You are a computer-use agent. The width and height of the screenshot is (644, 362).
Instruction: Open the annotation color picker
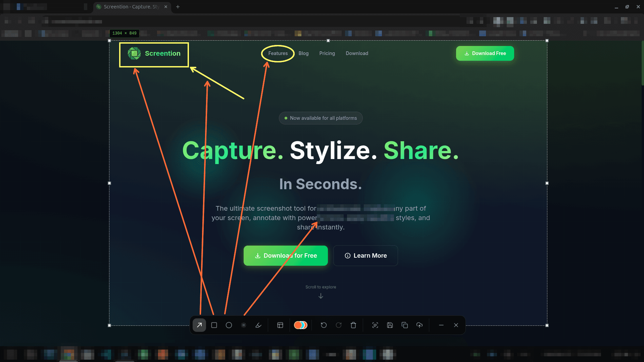(x=301, y=325)
